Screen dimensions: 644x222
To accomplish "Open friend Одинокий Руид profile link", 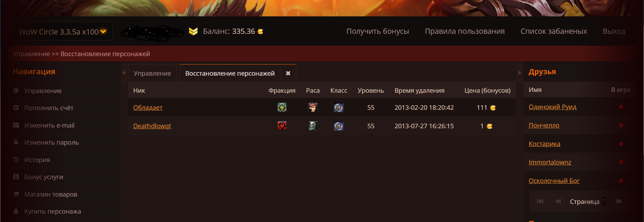I will (x=552, y=107).
